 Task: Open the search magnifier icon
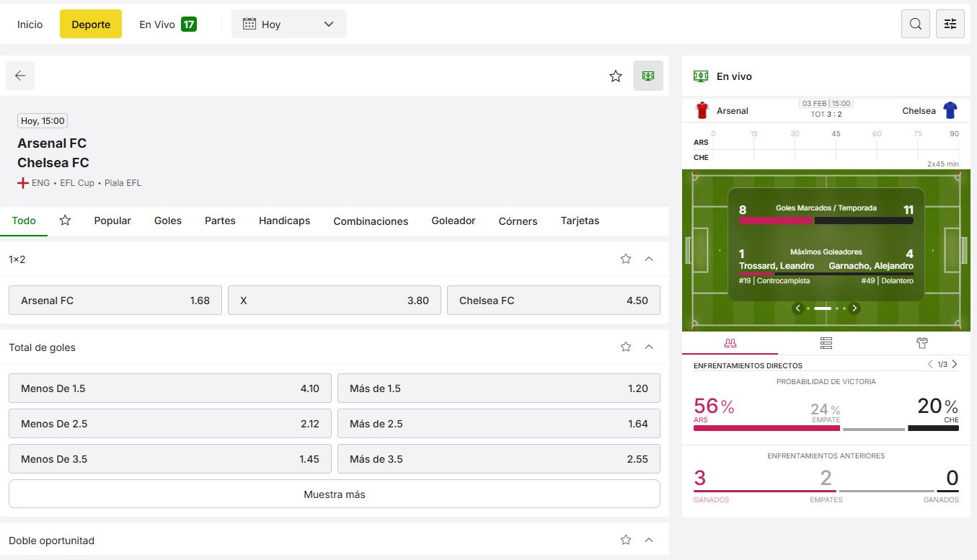[x=915, y=24]
